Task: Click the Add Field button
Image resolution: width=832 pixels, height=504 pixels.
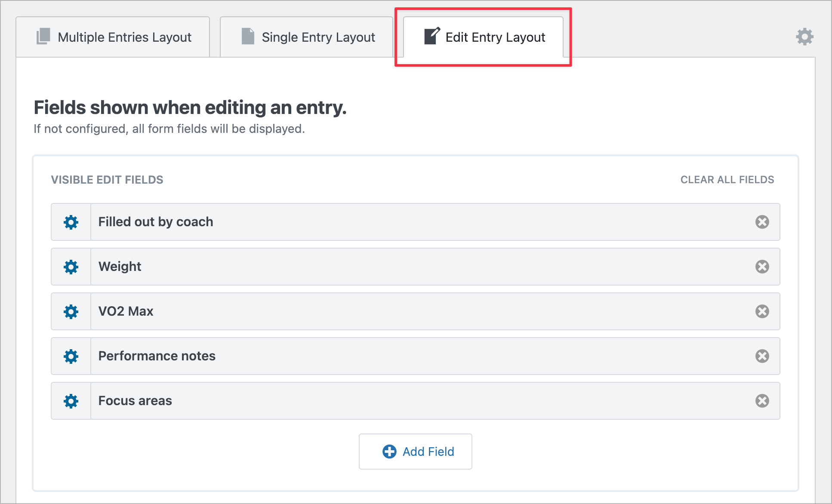Action: 415,452
